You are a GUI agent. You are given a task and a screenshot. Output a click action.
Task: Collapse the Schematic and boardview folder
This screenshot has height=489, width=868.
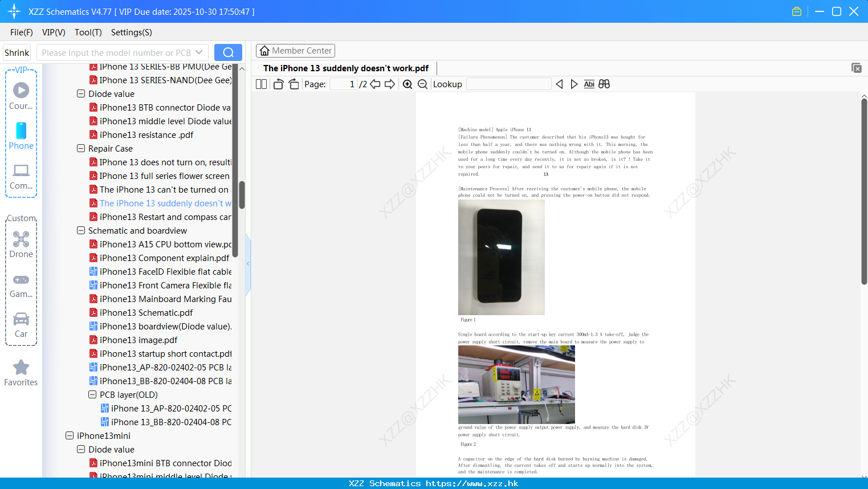81,230
